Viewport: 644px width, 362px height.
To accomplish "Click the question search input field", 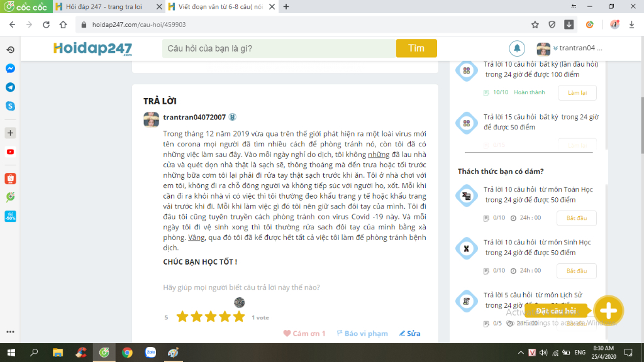I will pyautogui.click(x=279, y=48).
